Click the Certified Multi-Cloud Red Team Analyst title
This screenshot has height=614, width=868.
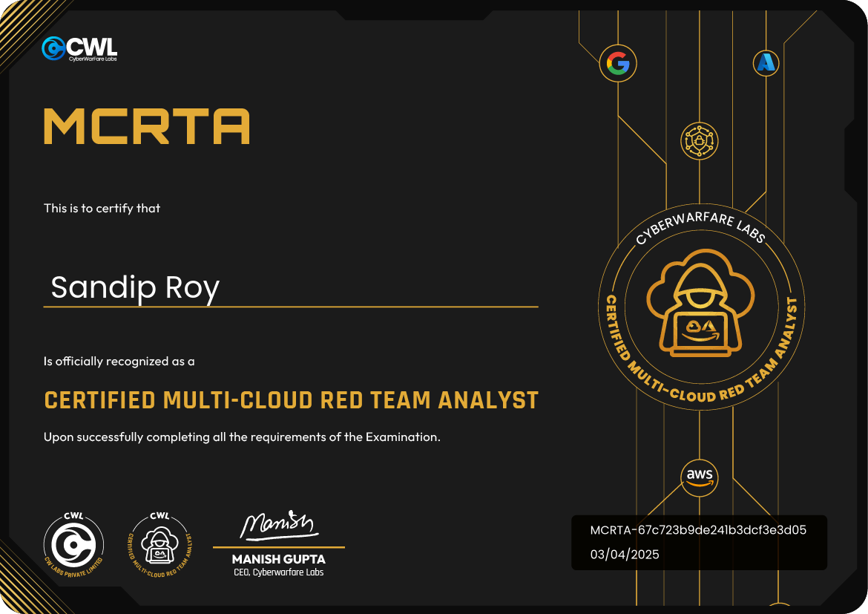pos(291,400)
